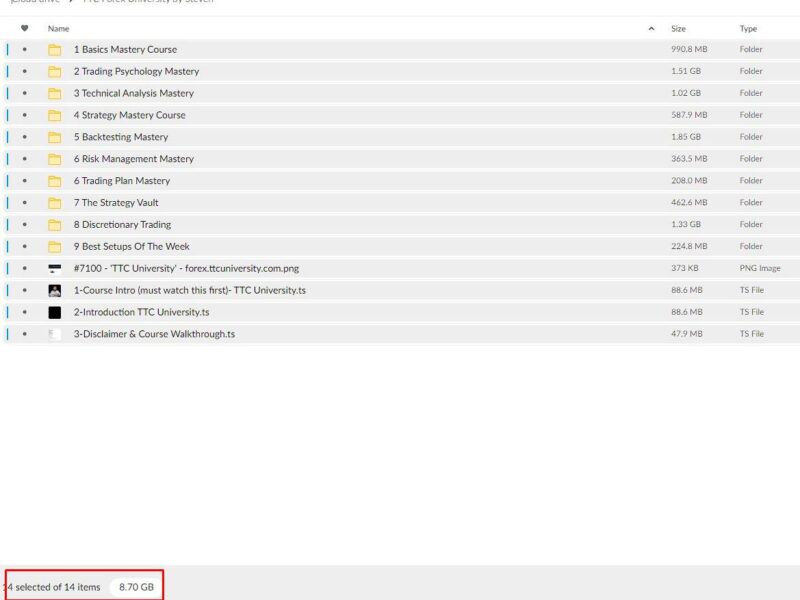Click the sort direction arrow in header

click(652, 29)
